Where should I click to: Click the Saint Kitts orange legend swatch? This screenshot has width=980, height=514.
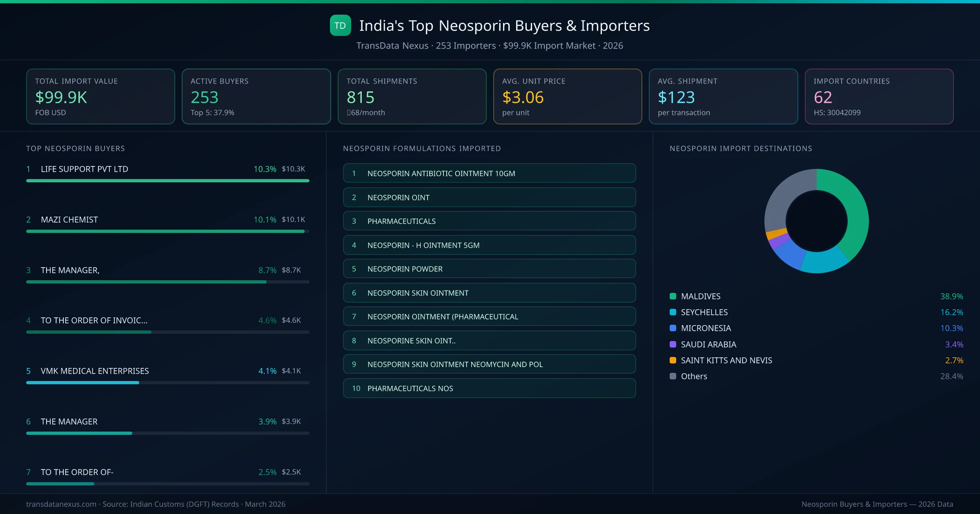[x=673, y=360]
